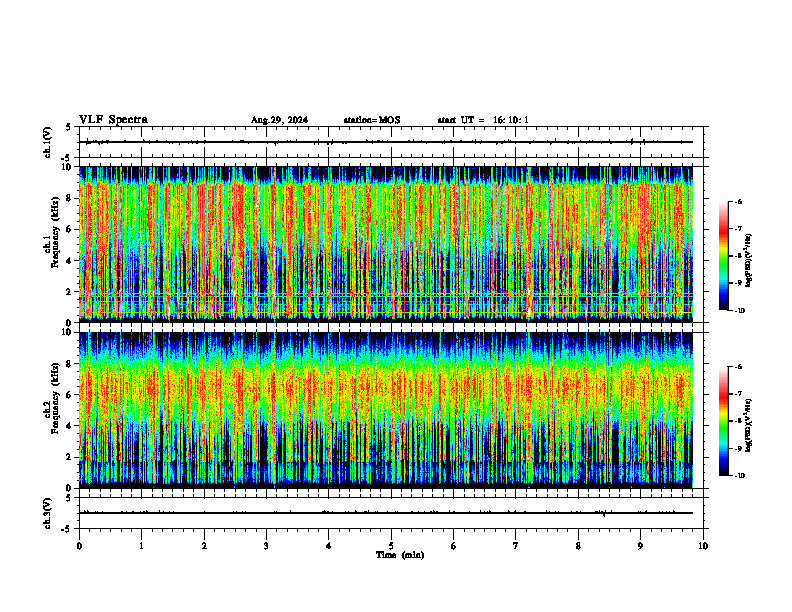
Task: Click the '-6' label on ch.1 color bar
Action: [x=739, y=201]
